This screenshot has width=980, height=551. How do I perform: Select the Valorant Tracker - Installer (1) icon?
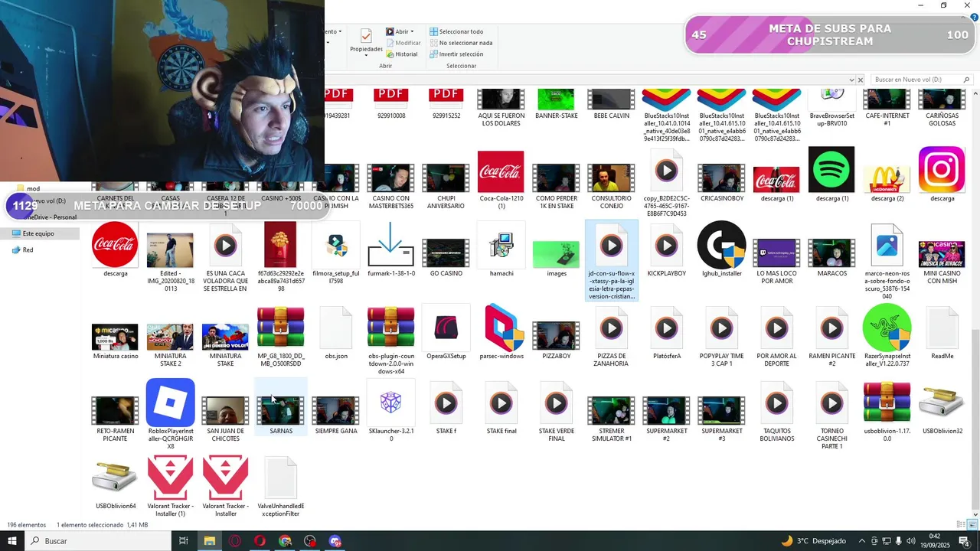click(170, 478)
